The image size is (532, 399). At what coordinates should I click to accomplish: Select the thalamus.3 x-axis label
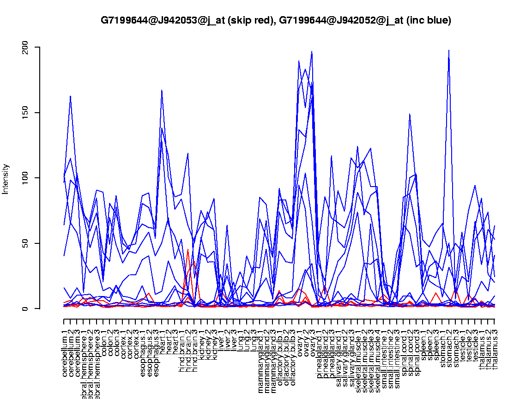[x=495, y=347]
